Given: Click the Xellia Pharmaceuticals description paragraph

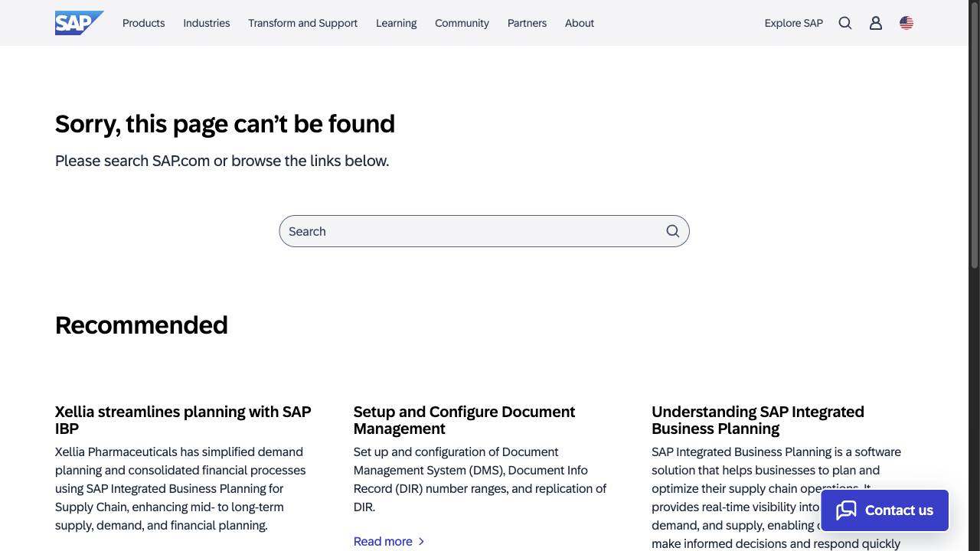Looking at the screenshot, I should 181,488.
